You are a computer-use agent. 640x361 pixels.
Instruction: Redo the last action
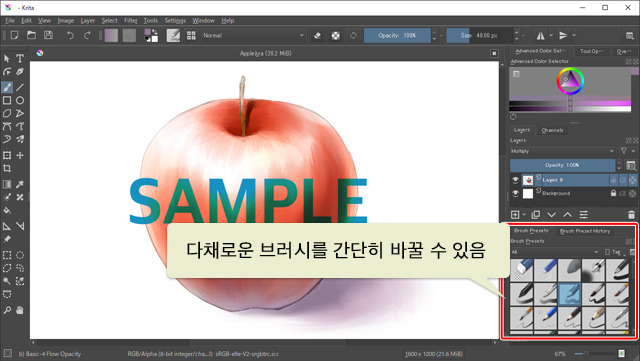point(87,36)
